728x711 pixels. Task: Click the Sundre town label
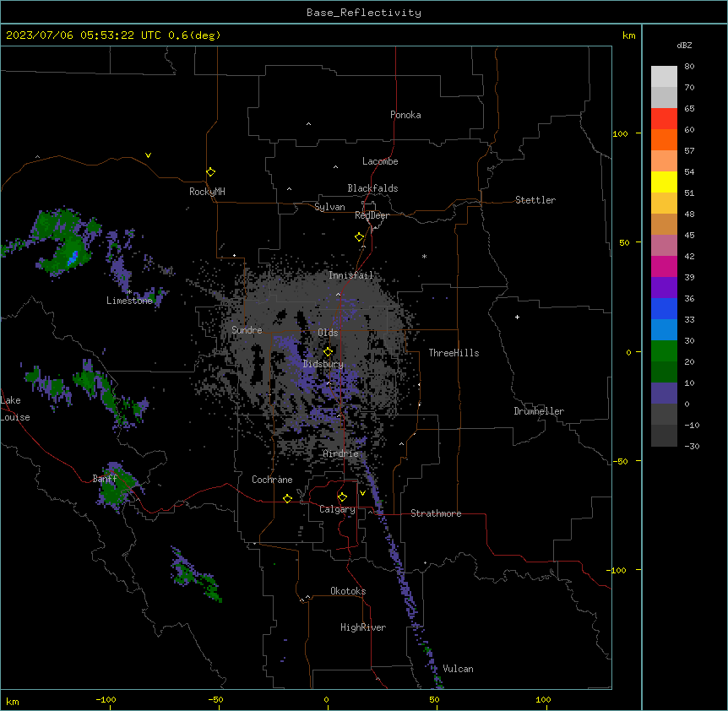click(x=247, y=330)
